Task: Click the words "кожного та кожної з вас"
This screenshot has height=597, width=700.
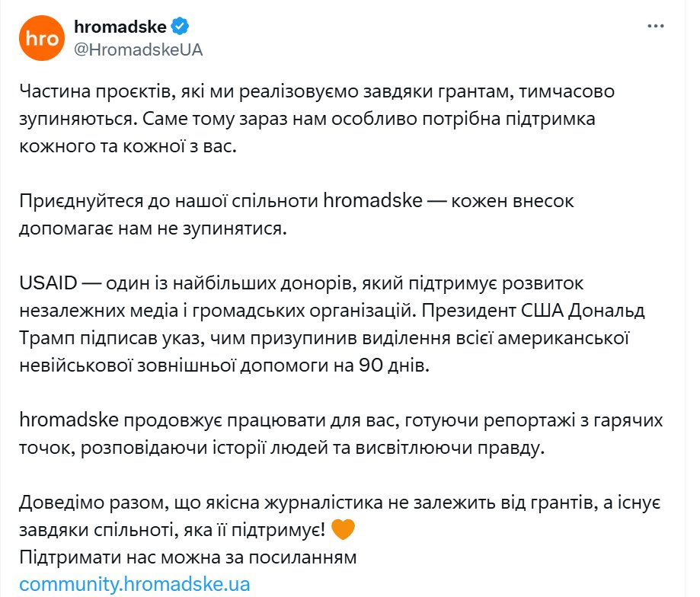Action: point(129,145)
